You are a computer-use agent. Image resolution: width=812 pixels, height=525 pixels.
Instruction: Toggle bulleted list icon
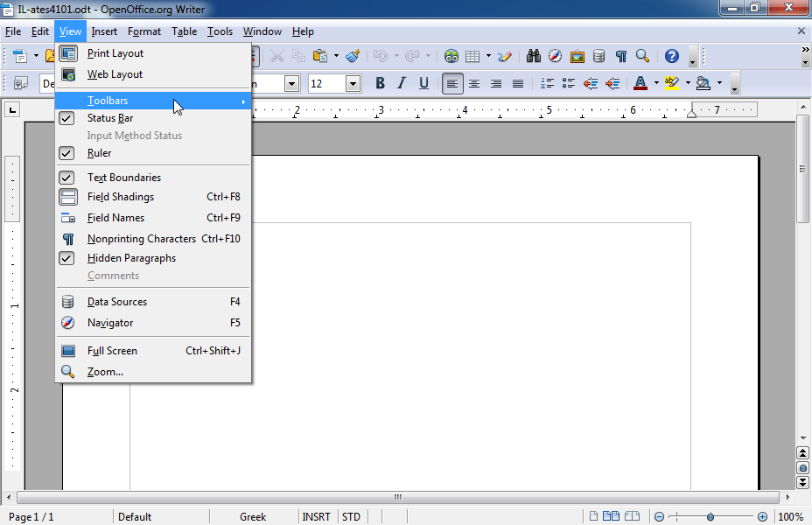pyautogui.click(x=569, y=83)
